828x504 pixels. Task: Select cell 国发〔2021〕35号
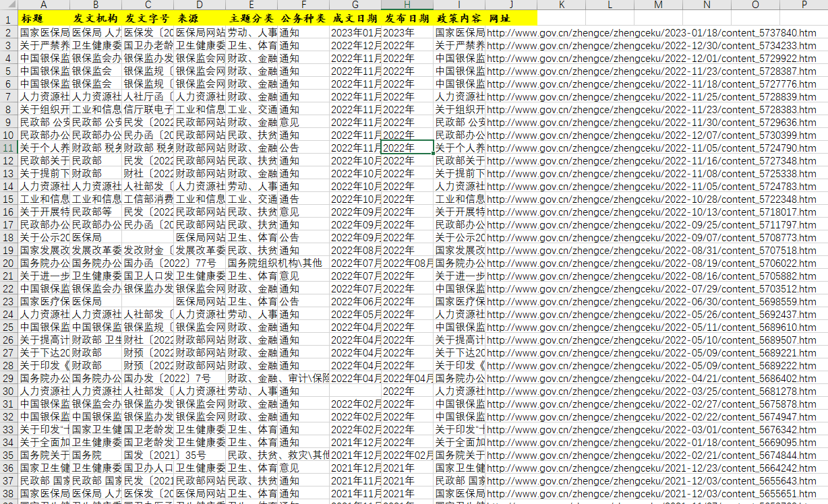pos(148,455)
